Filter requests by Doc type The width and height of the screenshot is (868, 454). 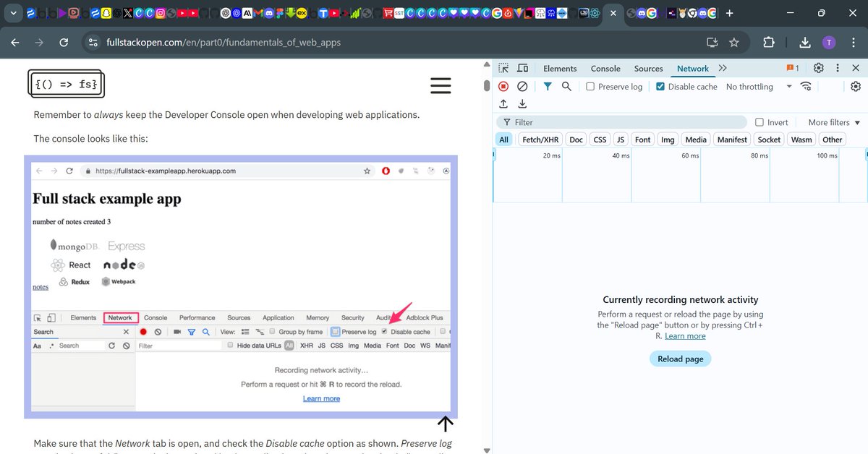click(576, 140)
